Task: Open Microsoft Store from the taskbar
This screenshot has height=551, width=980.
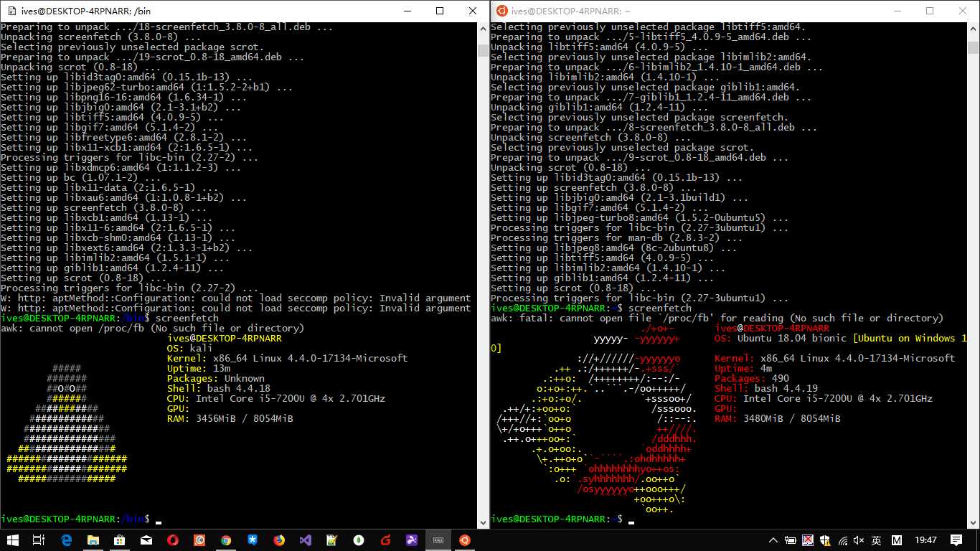Action: pos(120,540)
